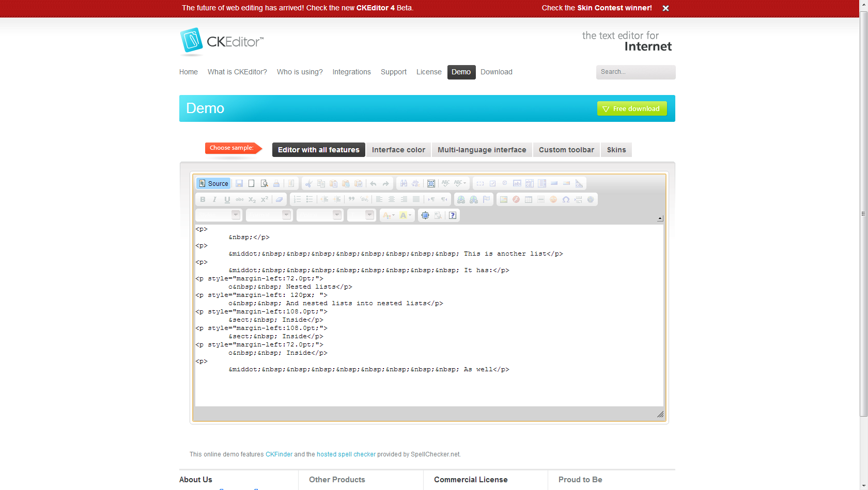Screen dimensions: 868x490
Task: Open the Integrations menu item
Action: [x=352, y=72]
